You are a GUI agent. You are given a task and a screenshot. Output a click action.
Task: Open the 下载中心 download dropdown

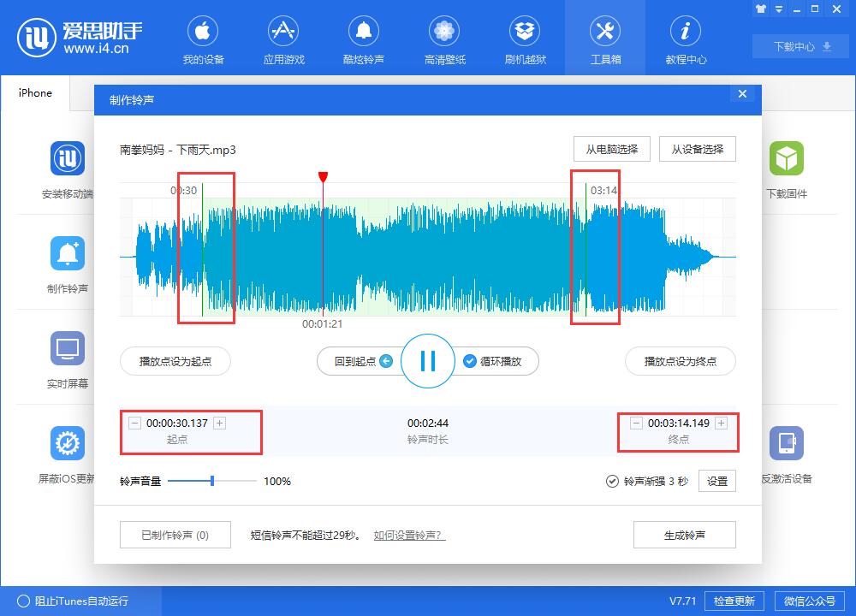[800, 47]
